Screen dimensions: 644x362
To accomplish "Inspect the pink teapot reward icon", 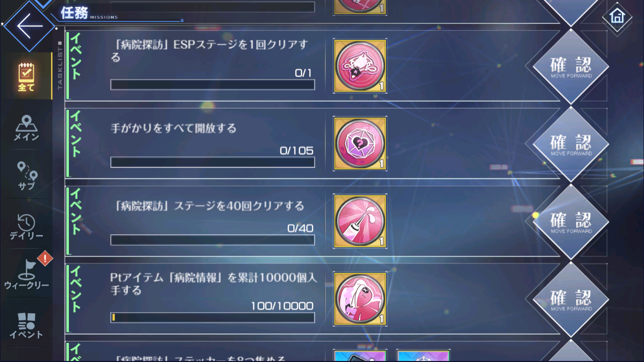I will (x=360, y=66).
